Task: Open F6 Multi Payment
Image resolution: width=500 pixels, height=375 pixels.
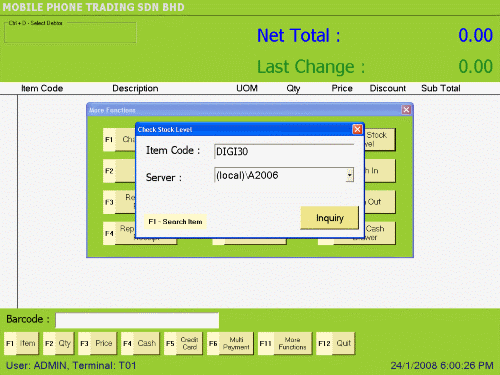Action: [230, 343]
